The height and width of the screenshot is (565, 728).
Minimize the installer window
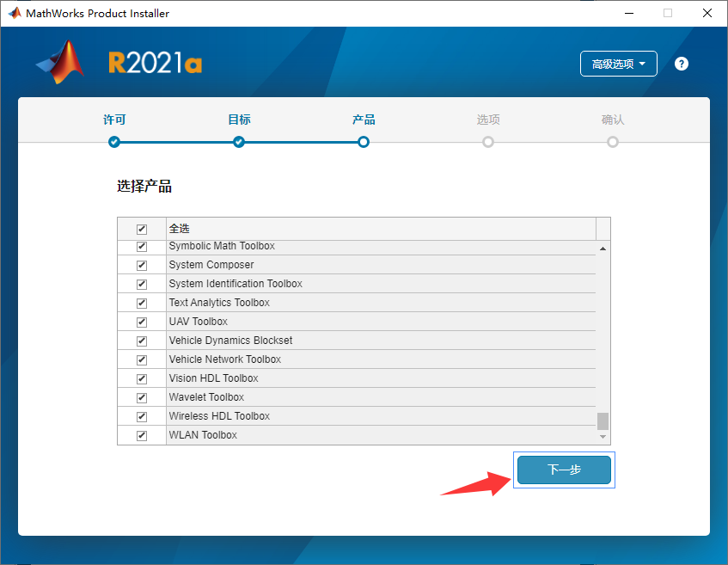pos(629,13)
